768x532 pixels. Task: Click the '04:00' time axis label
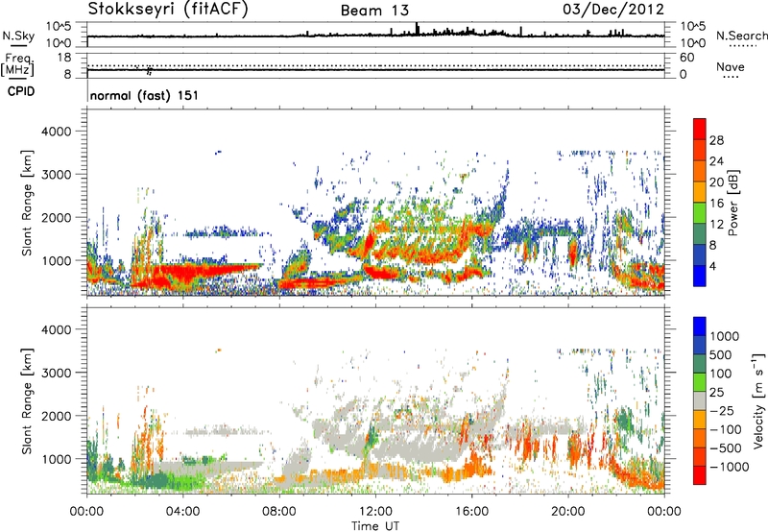(x=182, y=512)
